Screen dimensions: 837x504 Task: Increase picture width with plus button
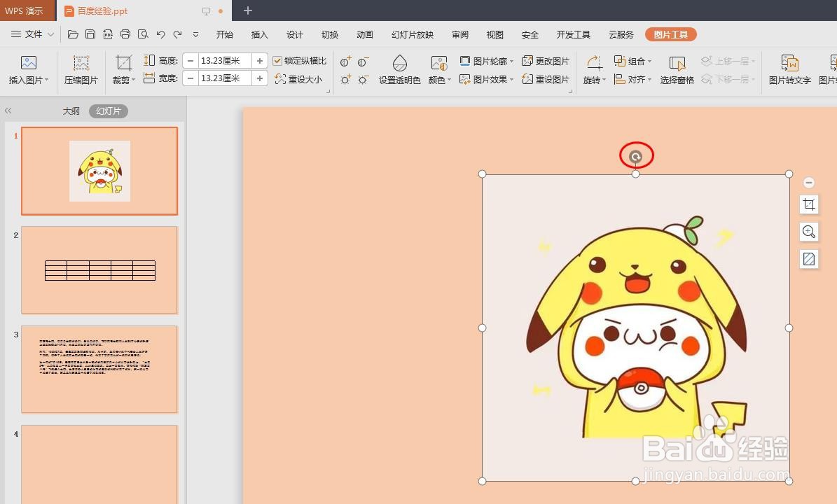[x=259, y=78]
